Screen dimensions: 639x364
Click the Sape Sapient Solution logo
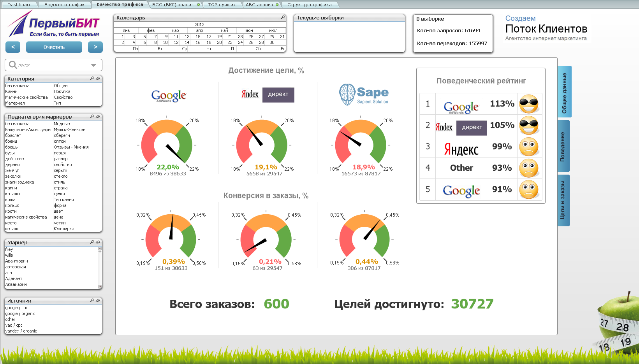click(364, 94)
